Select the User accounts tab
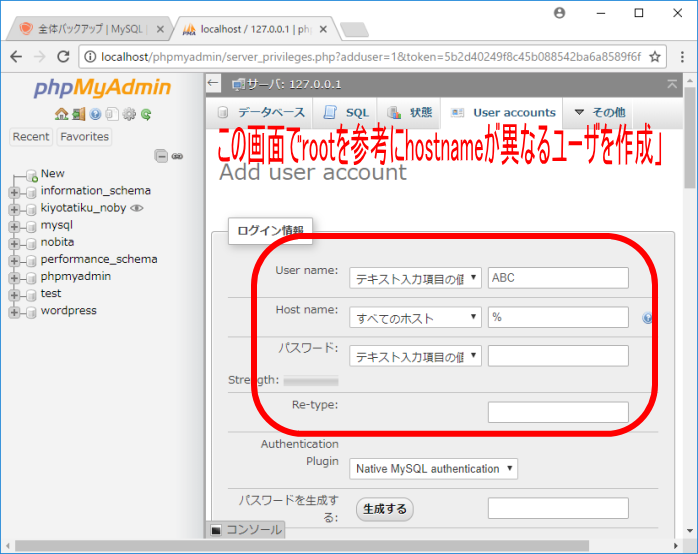698x554 pixels. coord(503,113)
